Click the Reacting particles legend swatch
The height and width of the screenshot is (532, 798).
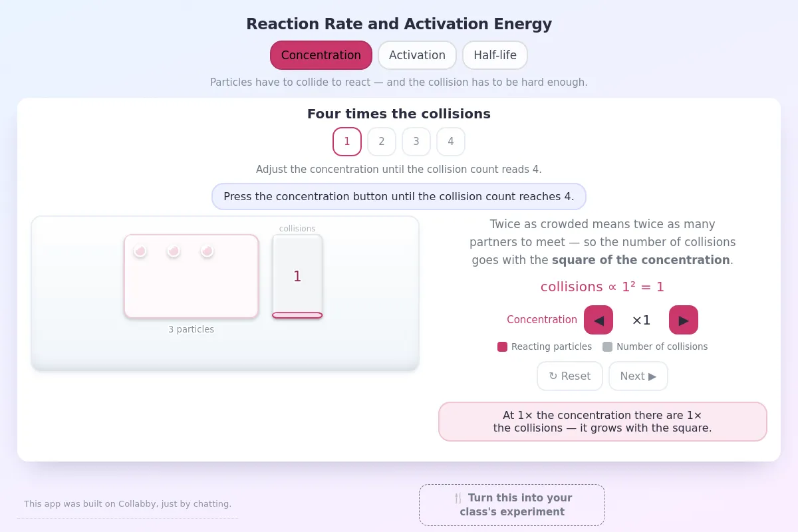click(x=502, y=346)
